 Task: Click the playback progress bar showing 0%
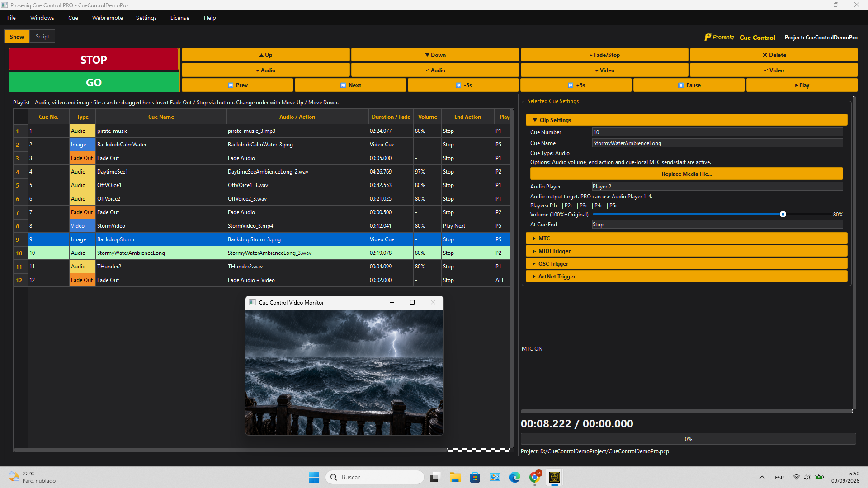pyautogui.click(x=688, y=439)
